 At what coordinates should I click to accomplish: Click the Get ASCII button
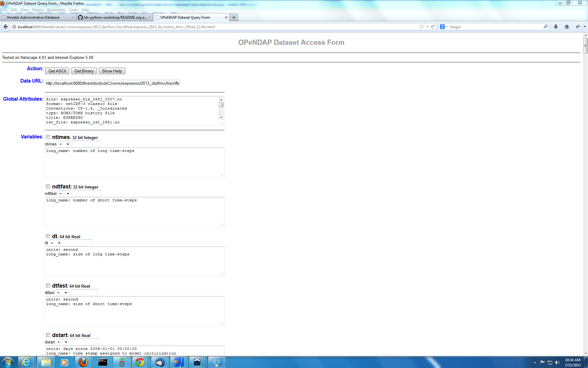[57, 71]
